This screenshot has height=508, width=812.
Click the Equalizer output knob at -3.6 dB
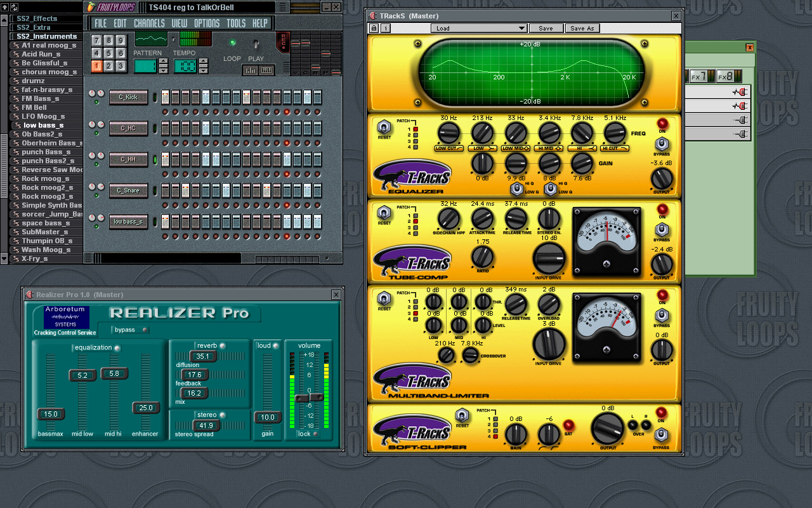click(662, 179)
